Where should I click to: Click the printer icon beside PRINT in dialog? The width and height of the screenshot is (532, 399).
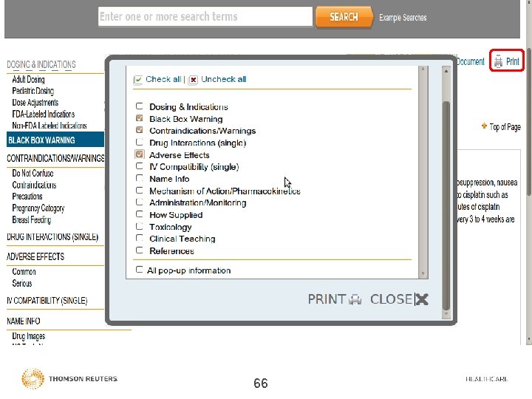(x=355, y=300)
